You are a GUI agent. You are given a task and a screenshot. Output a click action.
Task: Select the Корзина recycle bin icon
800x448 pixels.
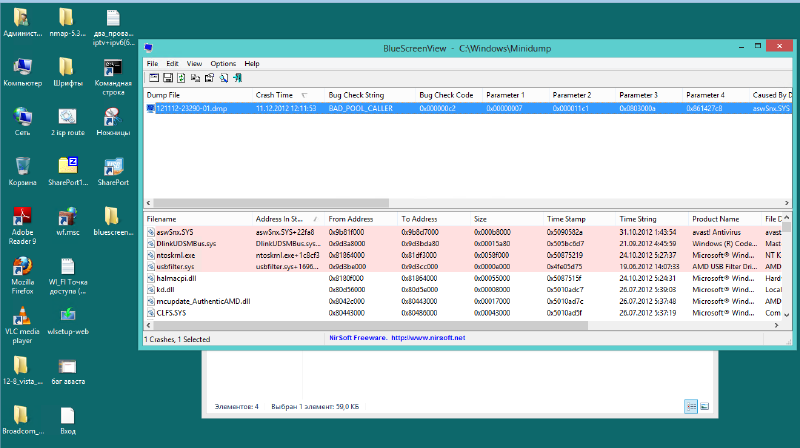(22, 171)
